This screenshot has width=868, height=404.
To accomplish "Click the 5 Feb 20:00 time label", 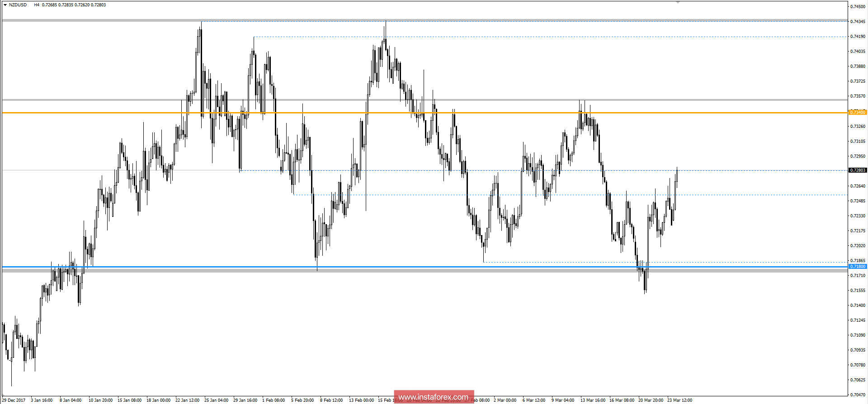I will (302, 400).
